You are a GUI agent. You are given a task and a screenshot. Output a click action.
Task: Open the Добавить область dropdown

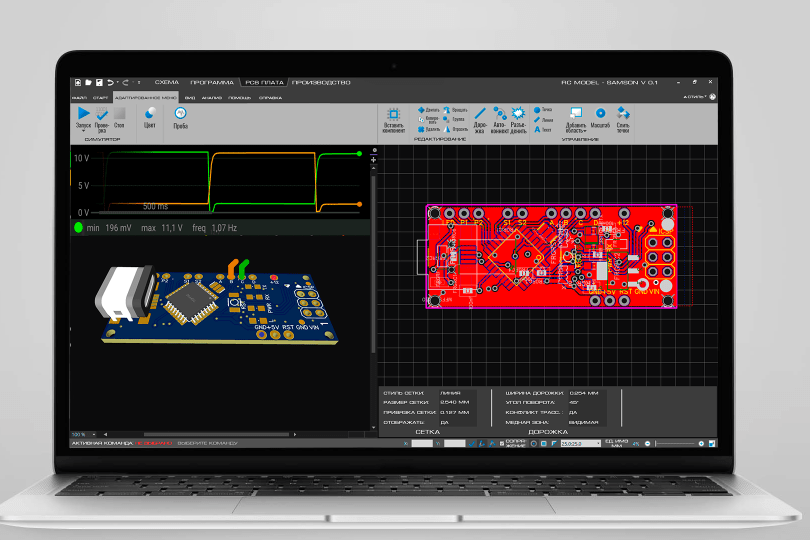pos(575,119)
